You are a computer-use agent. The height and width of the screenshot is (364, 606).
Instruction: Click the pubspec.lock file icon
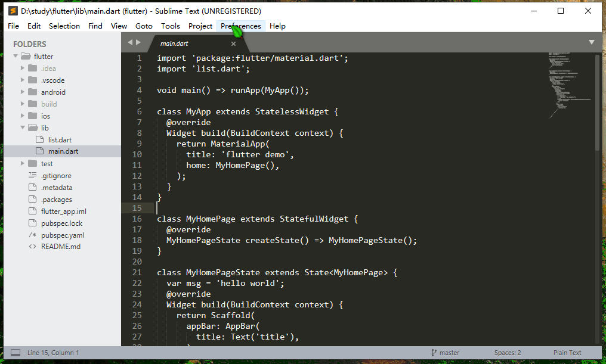pos(32,223)
